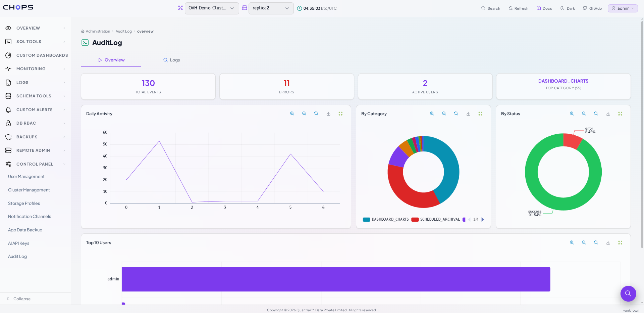Expand the SQL Tools sidebar section
Image resolution: width=644 pixels, height=313 pixels.
pos(36,42)
